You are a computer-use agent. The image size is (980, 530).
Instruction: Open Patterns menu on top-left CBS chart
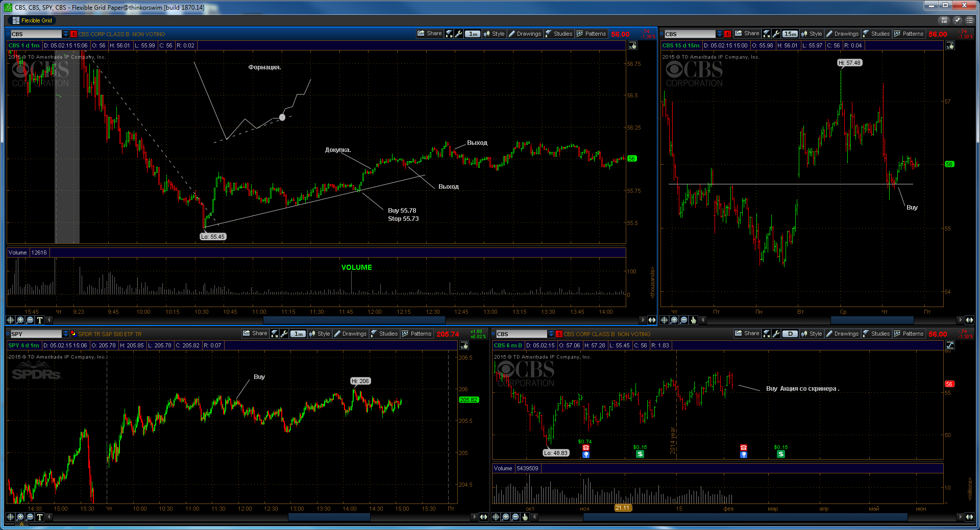[x=591, y=34]
